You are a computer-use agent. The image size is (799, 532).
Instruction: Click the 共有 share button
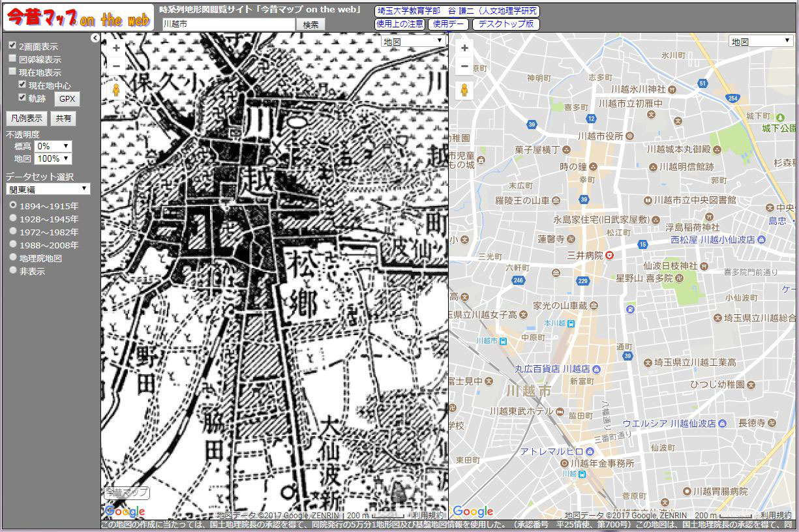point(63,118)
